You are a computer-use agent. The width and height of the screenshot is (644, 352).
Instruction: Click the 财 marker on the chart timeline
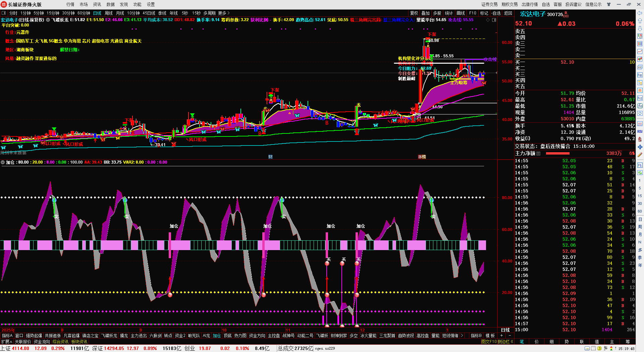(x=270, y=157)
